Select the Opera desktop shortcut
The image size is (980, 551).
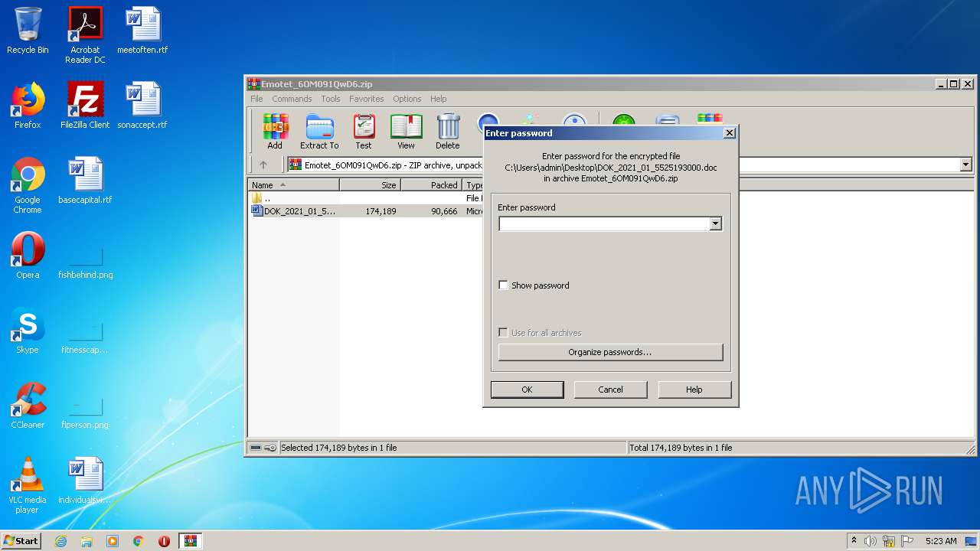coord(28,256)
